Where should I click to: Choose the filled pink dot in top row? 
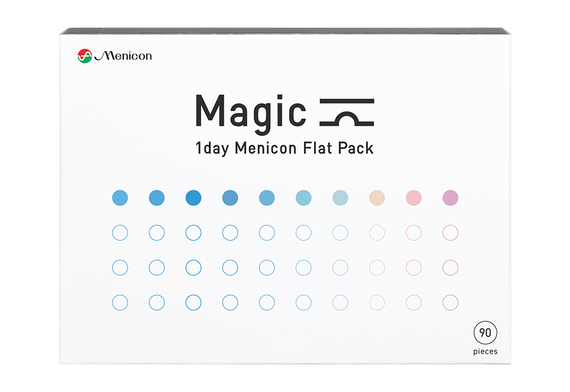(414, 198)
